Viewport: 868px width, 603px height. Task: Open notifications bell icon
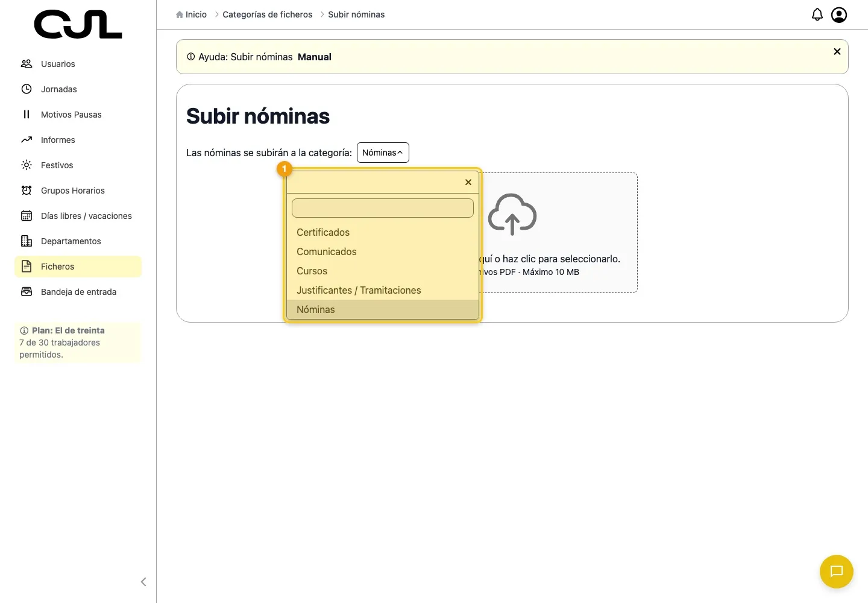point(817,14)
